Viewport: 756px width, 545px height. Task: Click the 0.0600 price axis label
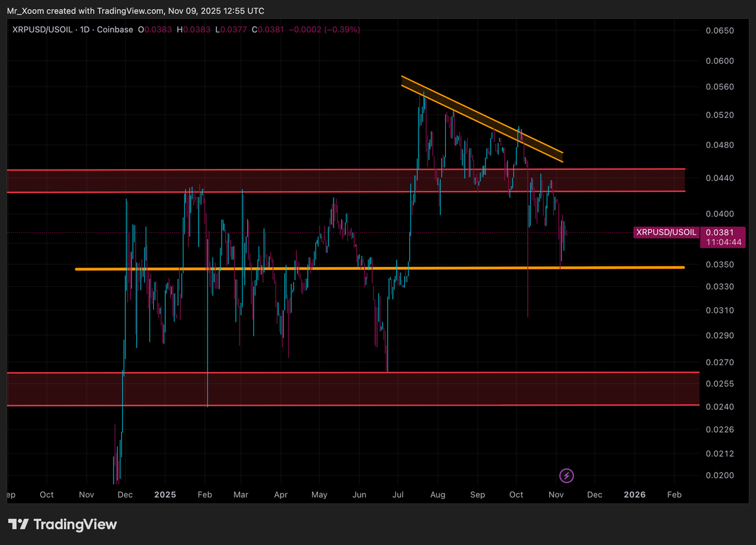(719, 61)
